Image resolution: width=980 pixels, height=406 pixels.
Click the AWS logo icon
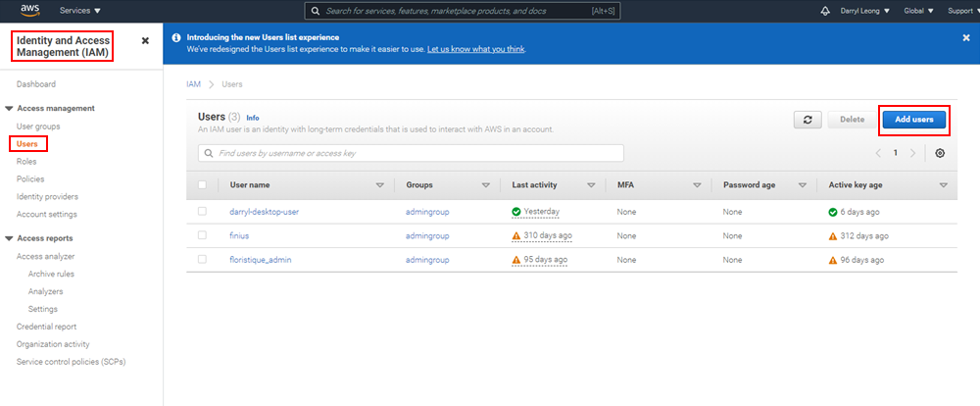30,10
